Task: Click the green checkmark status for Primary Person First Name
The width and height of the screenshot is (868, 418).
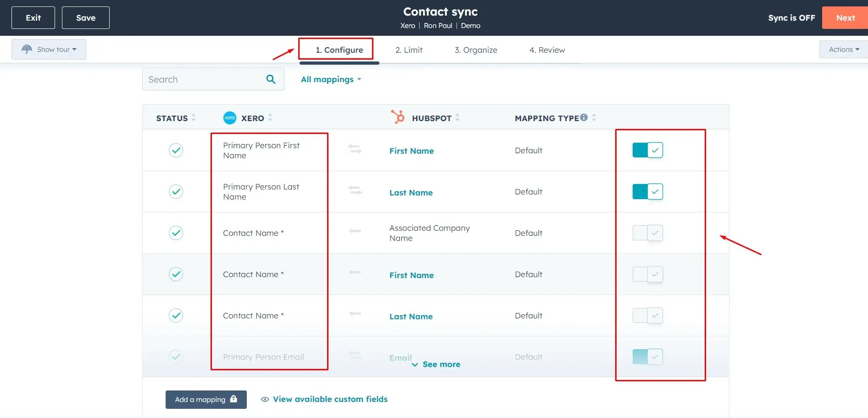Action: tap(176, 150)
